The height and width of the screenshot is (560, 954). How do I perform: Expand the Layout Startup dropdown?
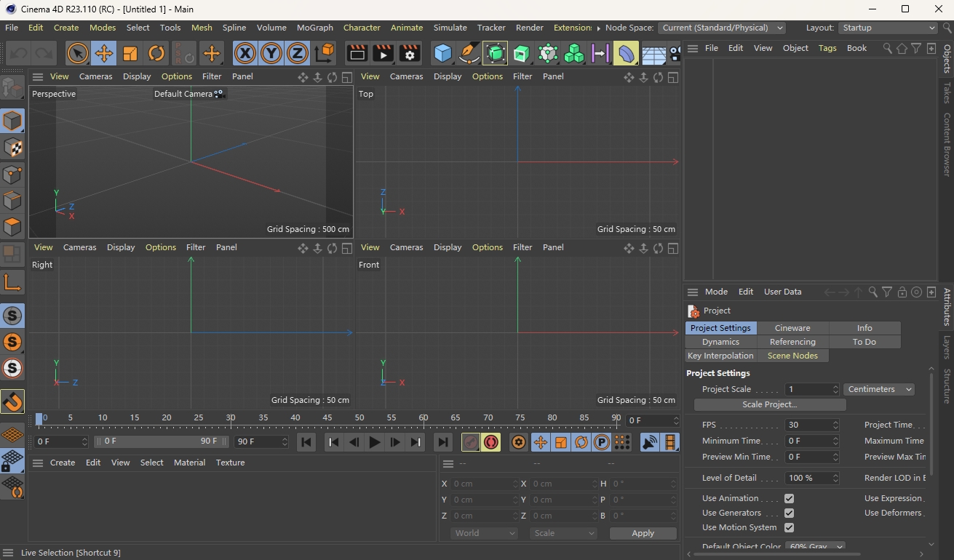click(888, 28)
